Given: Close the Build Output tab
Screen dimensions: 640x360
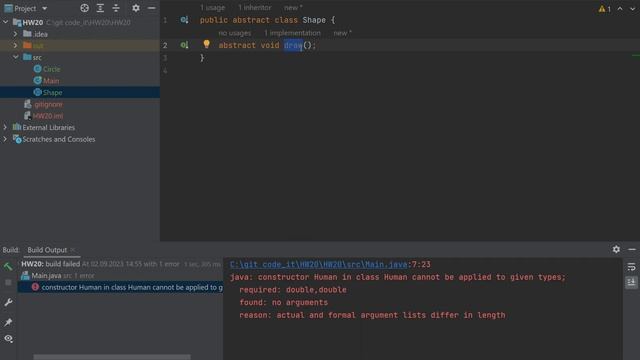Looking at the screenshot, I should click(x=73, y=250).
